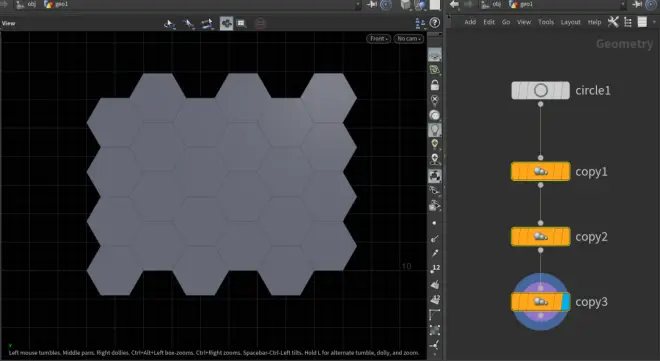660x361 pixels.
Task: Click the dimmed red icon in view toolbar
Action: [261, 24]
